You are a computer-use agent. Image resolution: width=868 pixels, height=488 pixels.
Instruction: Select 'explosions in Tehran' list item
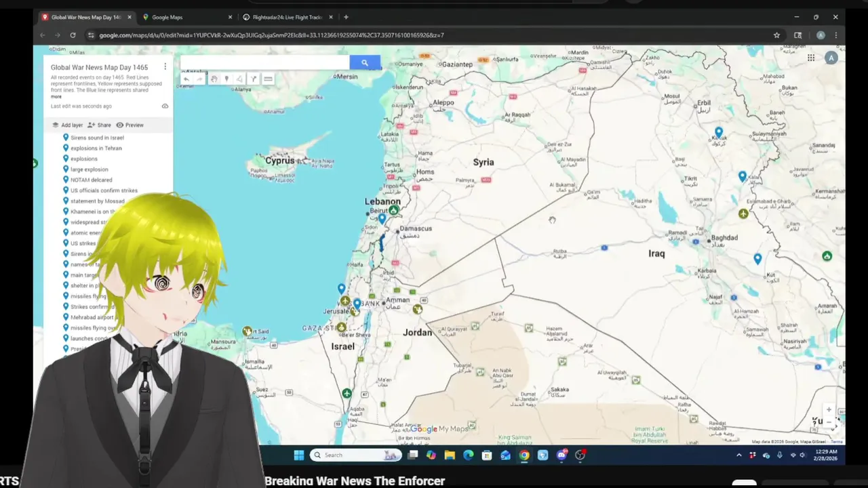click(96, 148)
